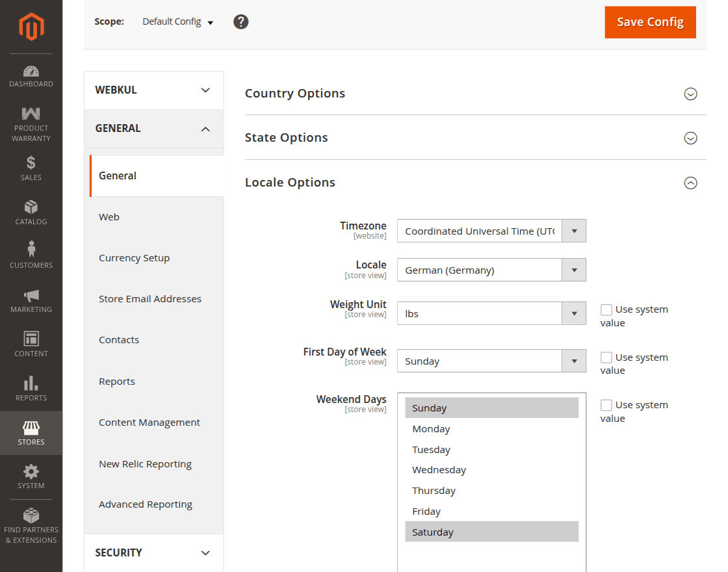Open the Scope Default Config switcher
728x572 pixels.
(177, 22)
